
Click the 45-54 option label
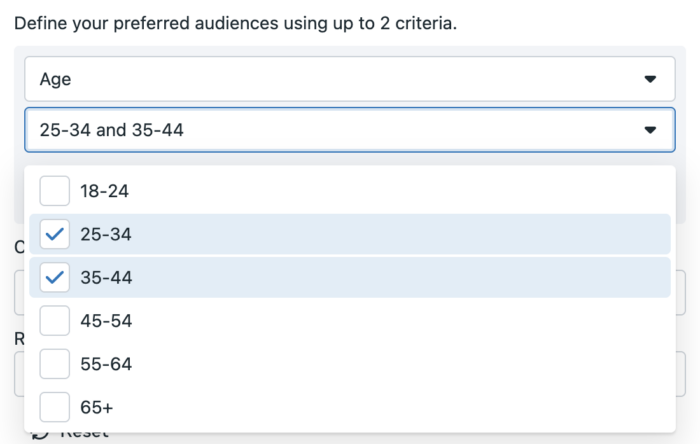[x=105, y=321]
